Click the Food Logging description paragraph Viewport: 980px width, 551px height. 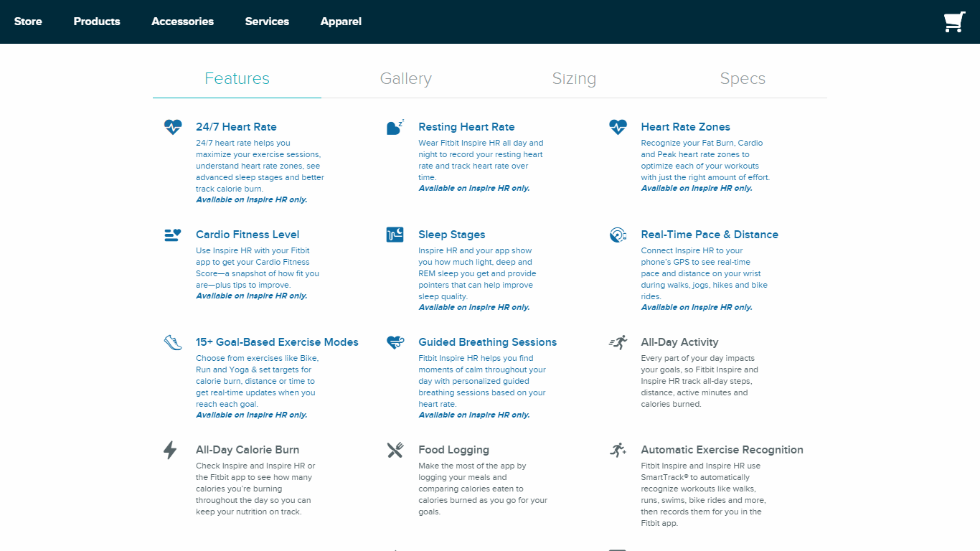point(483,489)
